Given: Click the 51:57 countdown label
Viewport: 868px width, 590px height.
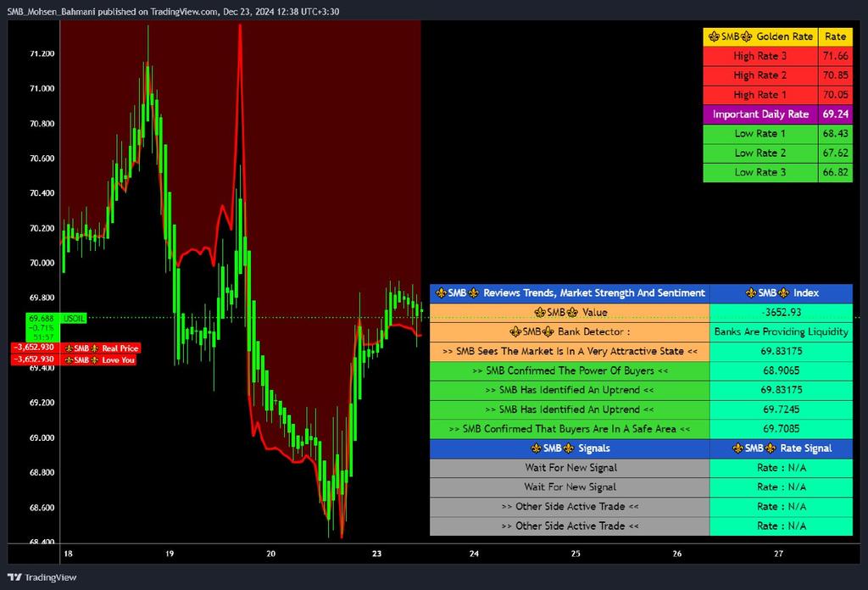Looking at the screenshot, I should coord(42,337).
